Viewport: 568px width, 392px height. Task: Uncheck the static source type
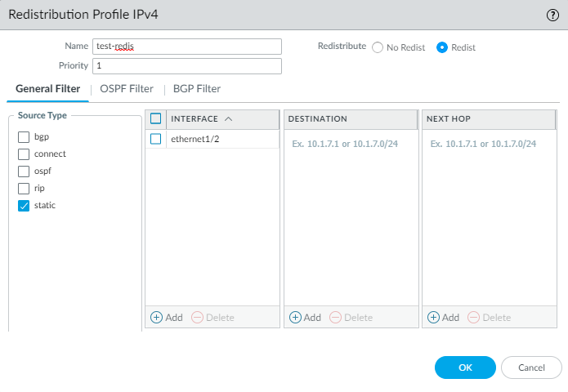click(x=24, y=206)
